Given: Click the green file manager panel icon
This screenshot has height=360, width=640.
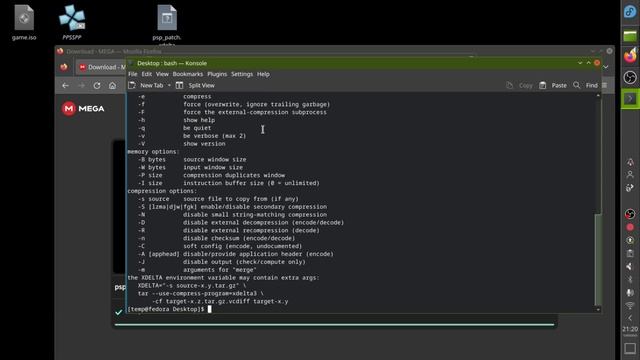Looking at the screenshot, I should tap(630, 36).
